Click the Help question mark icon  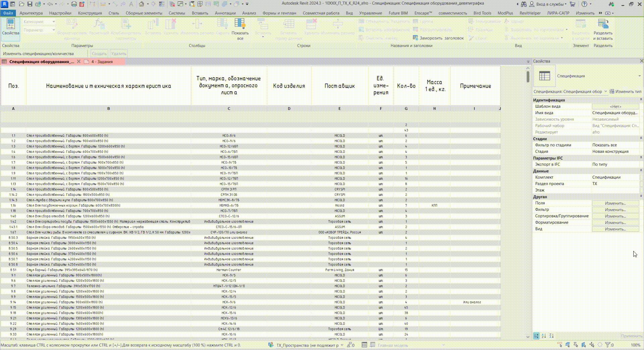[x=584, y=4]
